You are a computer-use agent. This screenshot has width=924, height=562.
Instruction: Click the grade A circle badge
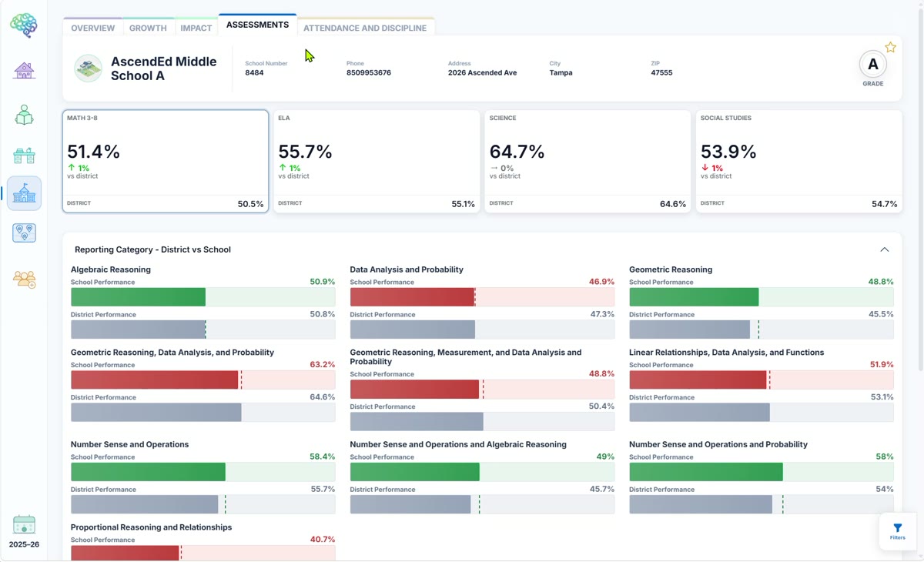tap(872, 65)
